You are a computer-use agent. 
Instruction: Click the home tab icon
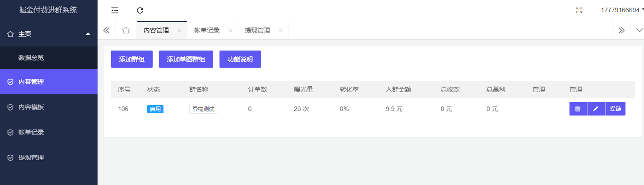pos(126,30)
